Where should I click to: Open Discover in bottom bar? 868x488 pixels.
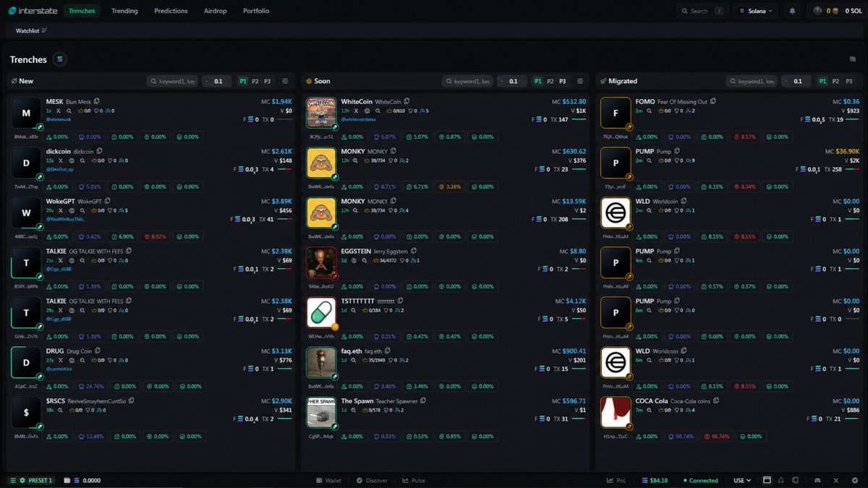[372, 480]
